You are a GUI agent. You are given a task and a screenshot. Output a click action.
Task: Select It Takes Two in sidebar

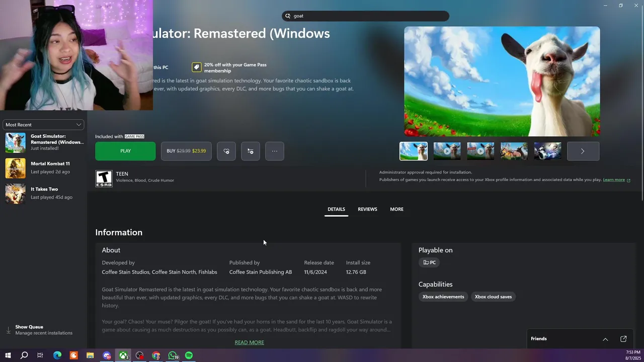click(44, 193)
